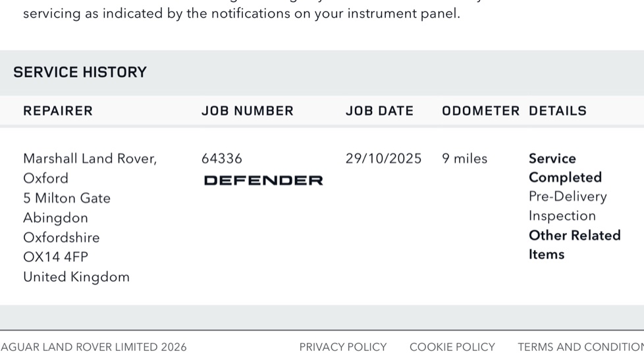
Task: Click the Other Related Items heading
Action: [x=574, y=245]
